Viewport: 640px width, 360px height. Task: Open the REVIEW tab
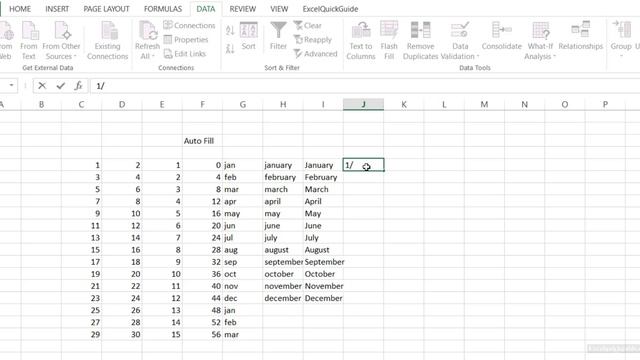242,9
